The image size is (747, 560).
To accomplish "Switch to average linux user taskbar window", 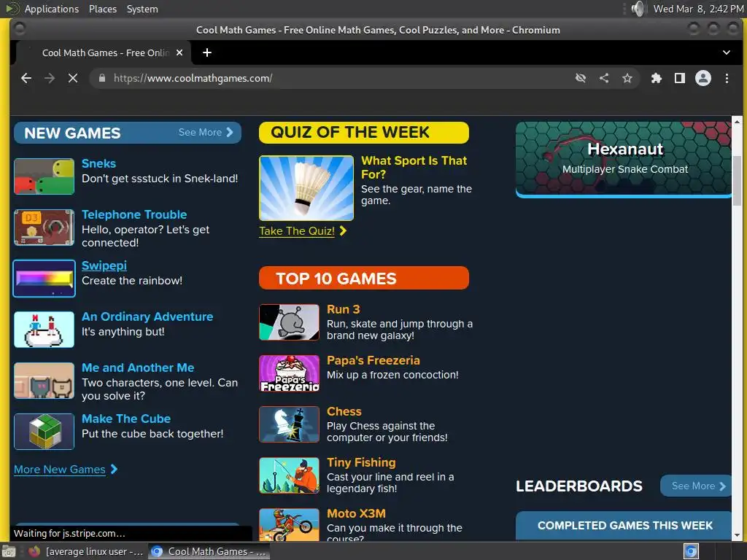I will click(86, 551).
